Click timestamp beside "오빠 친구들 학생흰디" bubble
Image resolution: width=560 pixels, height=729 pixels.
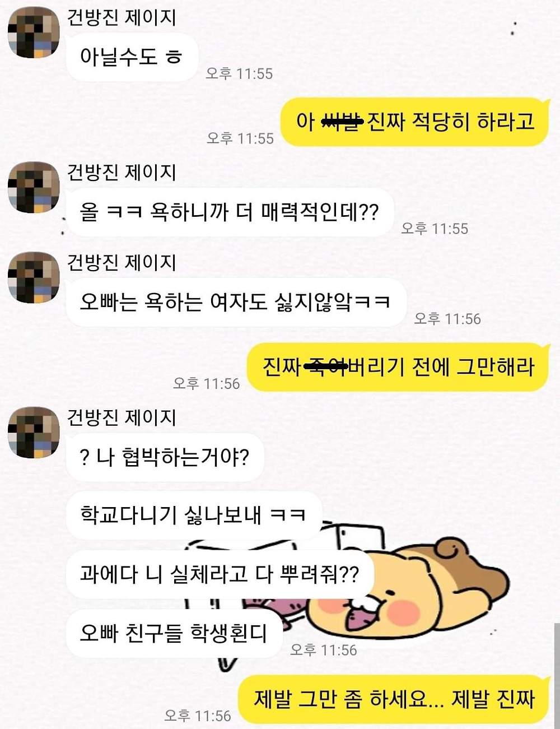click(x=323, y=650)
